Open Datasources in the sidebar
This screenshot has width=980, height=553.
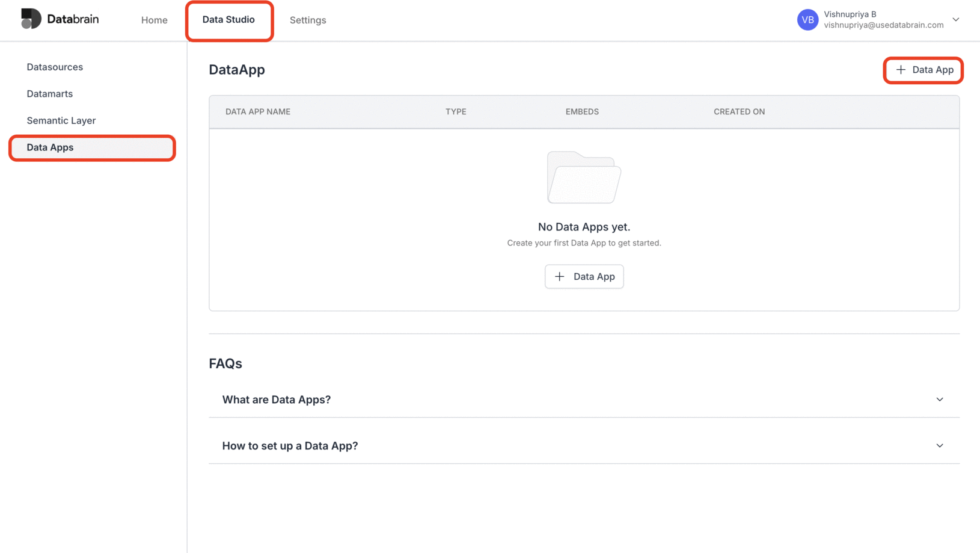55,67
